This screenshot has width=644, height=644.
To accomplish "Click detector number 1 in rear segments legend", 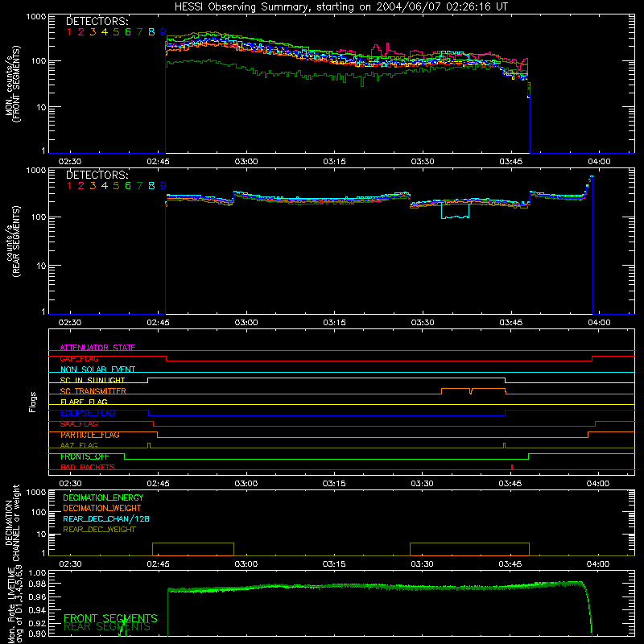I will coord(69,186).
